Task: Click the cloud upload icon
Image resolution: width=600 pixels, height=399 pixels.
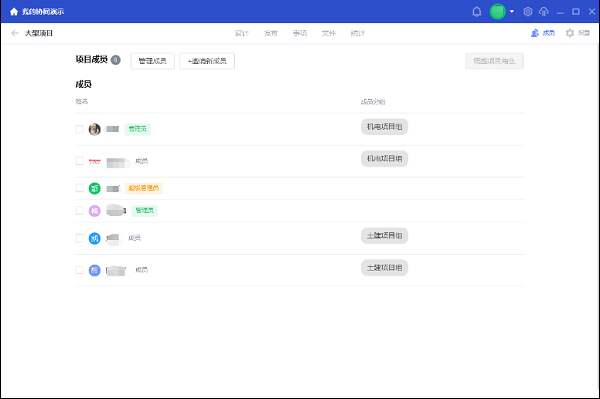Action: [x=544, y=11]
